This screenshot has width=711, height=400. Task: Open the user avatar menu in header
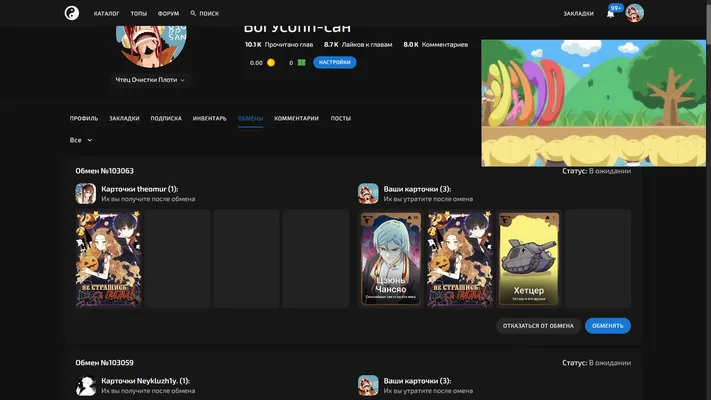coord(634,13)
